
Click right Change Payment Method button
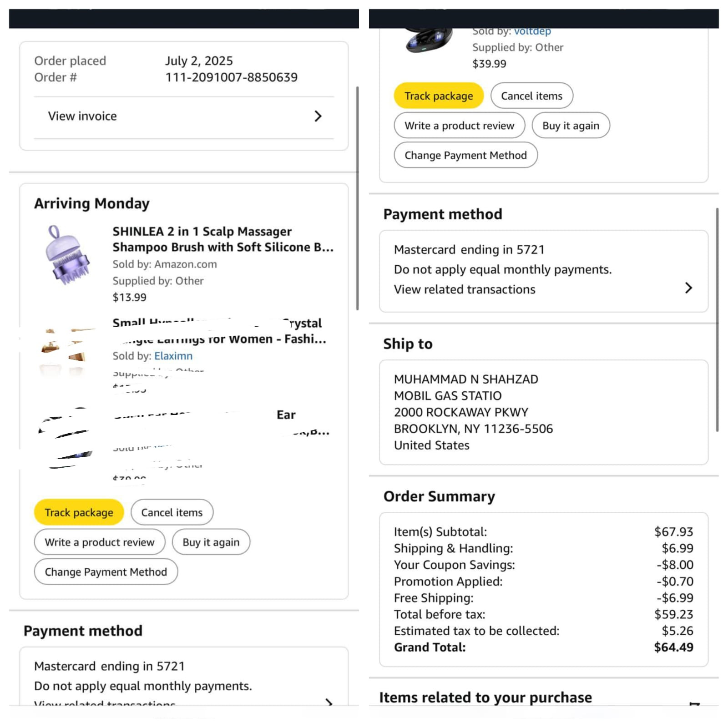coord(466,155)
